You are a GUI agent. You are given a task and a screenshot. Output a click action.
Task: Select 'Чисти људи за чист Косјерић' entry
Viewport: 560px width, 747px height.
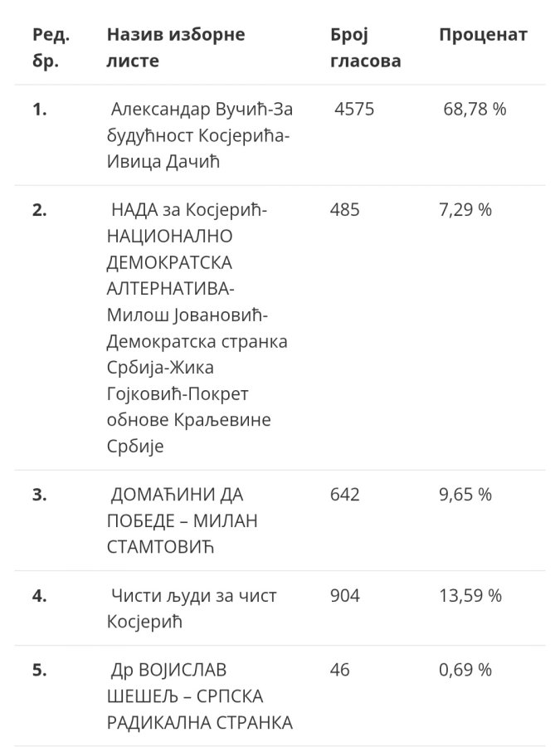tap(192, 608)
